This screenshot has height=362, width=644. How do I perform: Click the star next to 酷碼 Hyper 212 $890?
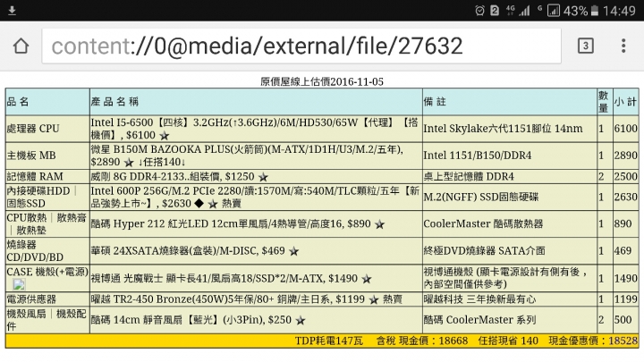click(x=380, y=224)
